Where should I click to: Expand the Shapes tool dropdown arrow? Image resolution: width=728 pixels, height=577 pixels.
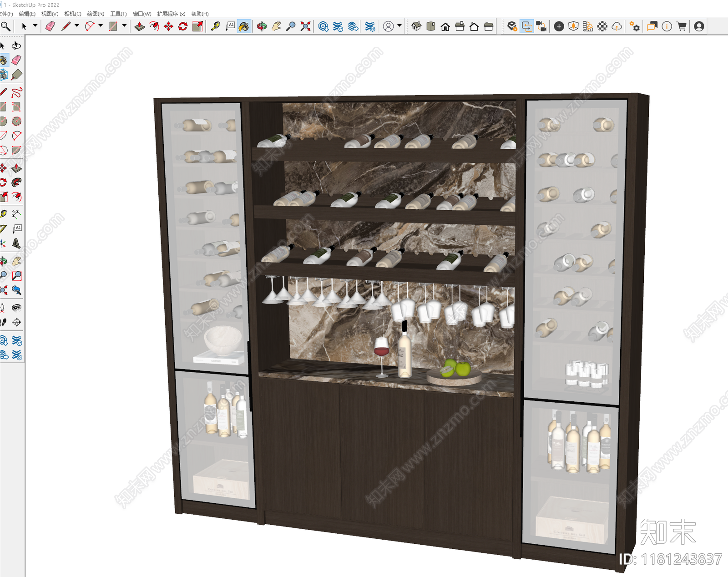[124, 26]
